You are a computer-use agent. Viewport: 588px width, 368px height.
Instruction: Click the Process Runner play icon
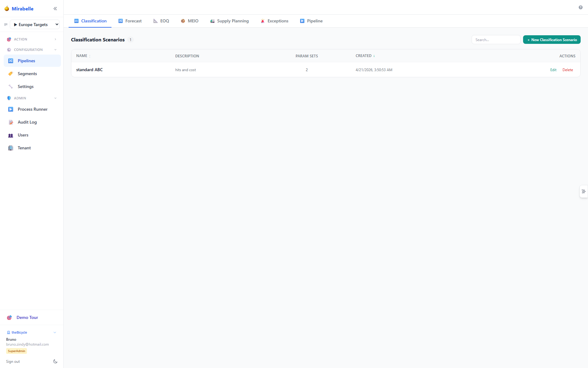(11, 109)
